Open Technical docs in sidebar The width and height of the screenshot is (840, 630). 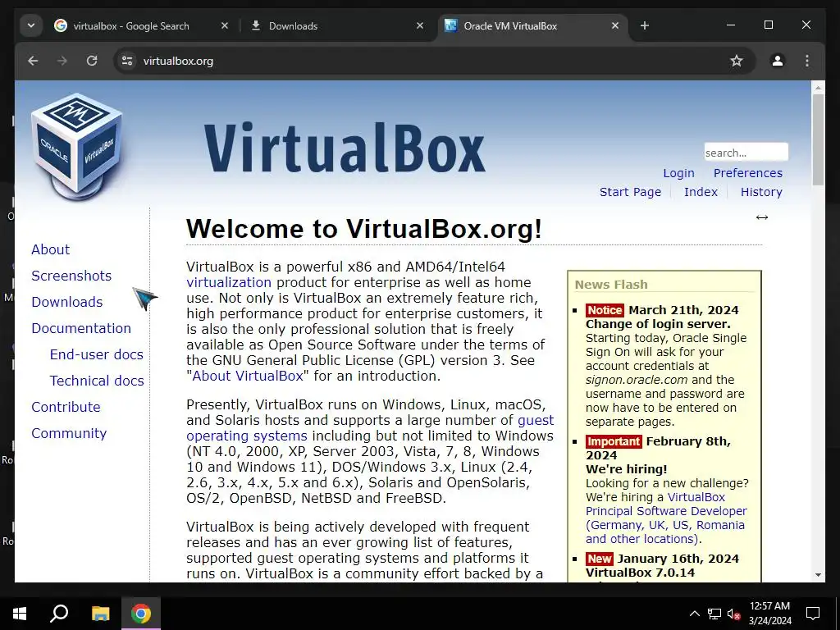pos(97,381)
